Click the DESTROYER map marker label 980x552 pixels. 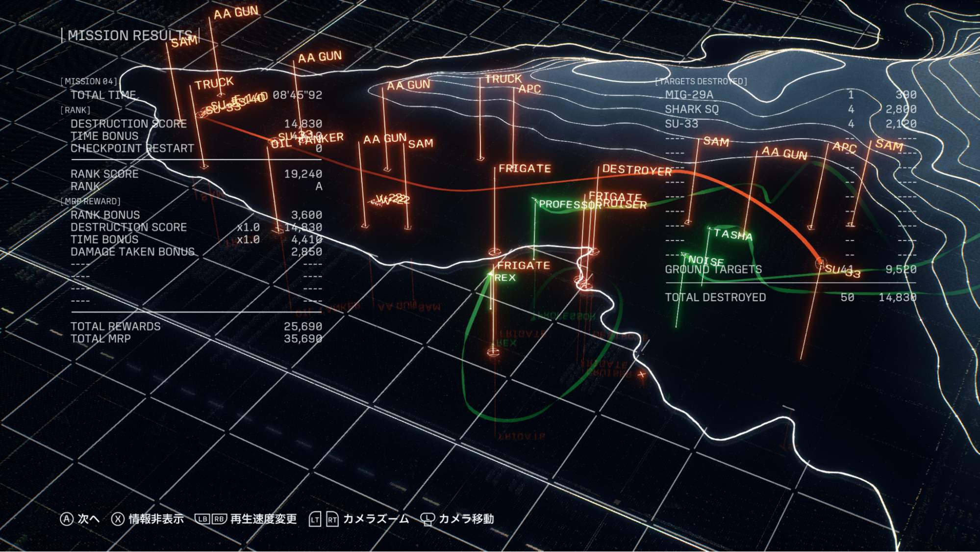click(637, 170)
